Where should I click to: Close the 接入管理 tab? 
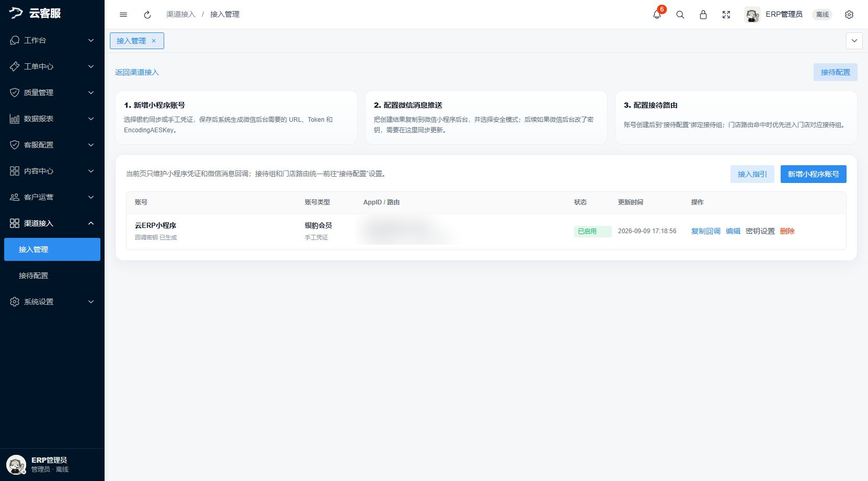154,41
